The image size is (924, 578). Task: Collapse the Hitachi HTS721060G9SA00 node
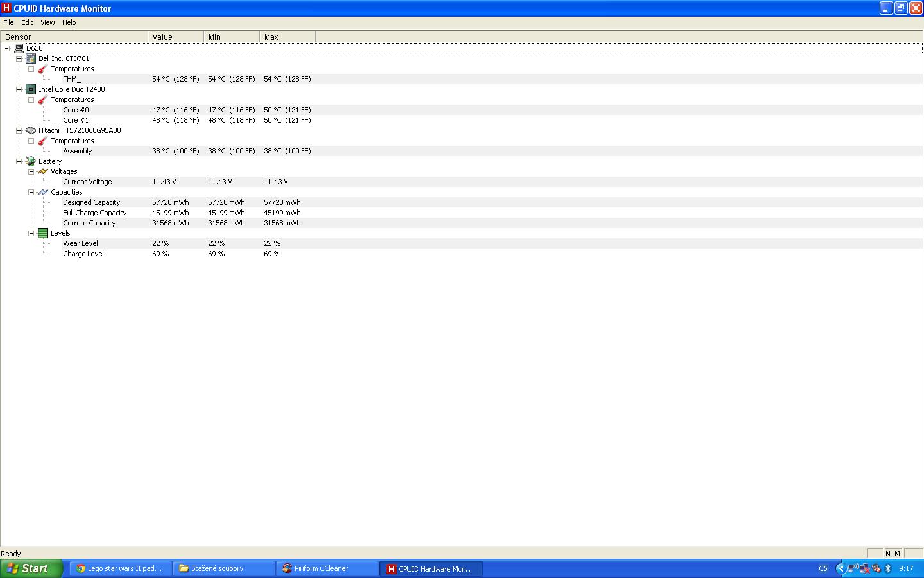(19, 130)
